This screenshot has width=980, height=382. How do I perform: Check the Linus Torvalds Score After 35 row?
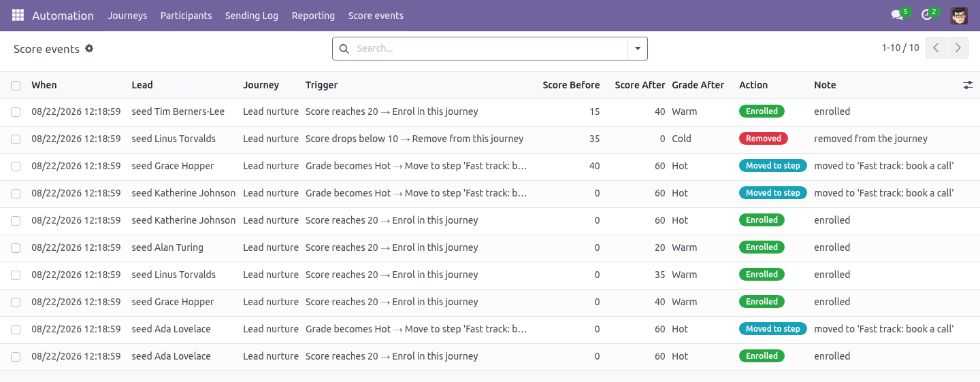(16, 275)
